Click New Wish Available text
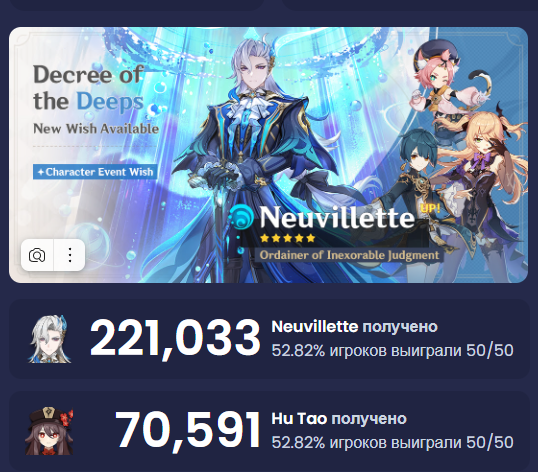This screenshot has width=538, height=472. tap(96, 129)
